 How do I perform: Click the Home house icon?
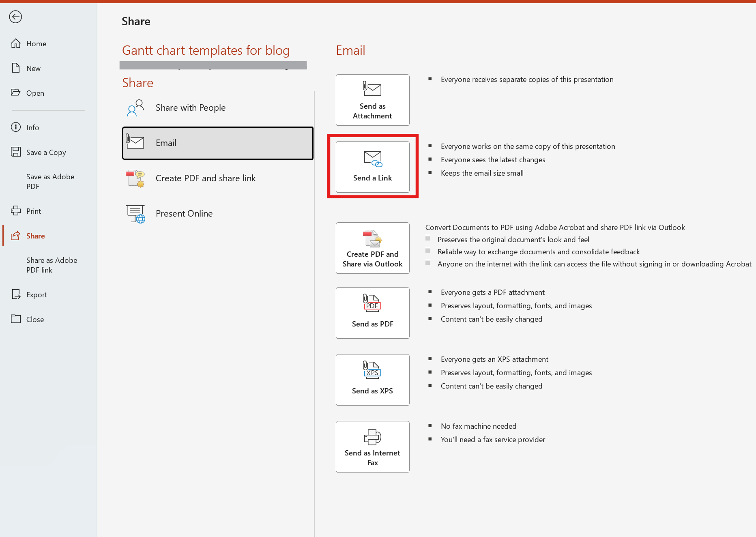(16, 43)
